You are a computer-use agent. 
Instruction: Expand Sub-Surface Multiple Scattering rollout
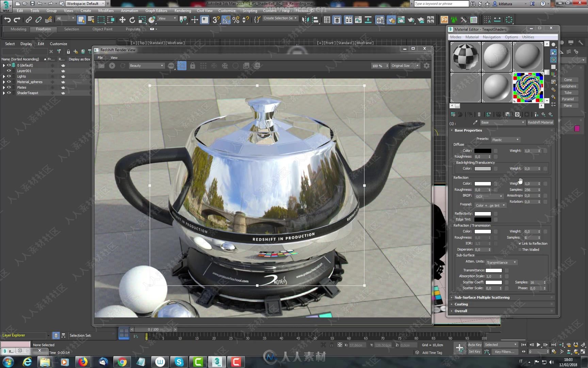[x=482, y=297]
